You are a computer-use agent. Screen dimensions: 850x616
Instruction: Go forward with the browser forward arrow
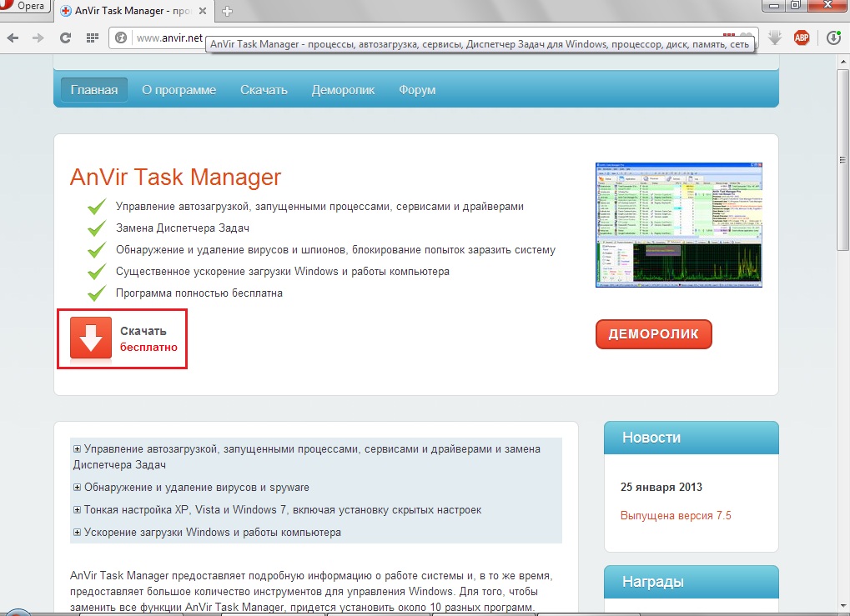38,38
